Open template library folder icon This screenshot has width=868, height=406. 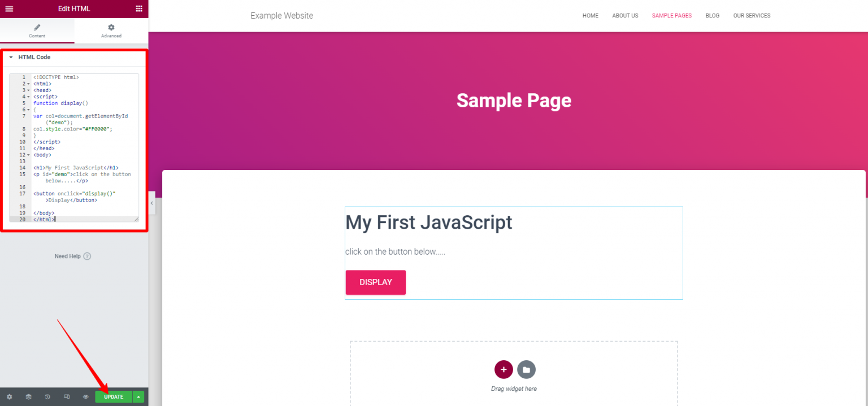(x=526, y=369)
